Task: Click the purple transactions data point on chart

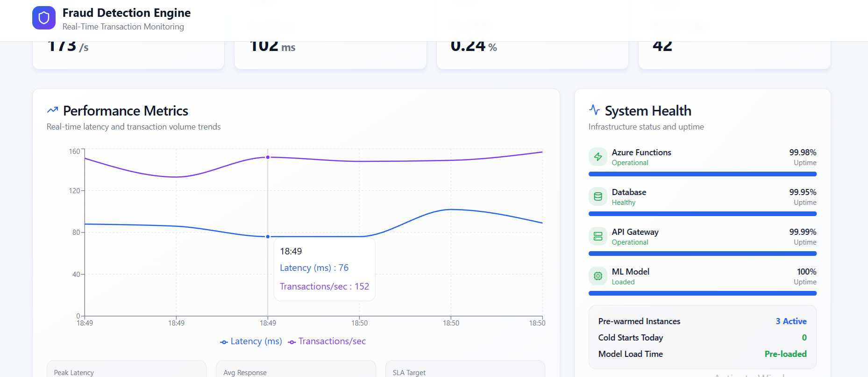Action: pos(268,157)
